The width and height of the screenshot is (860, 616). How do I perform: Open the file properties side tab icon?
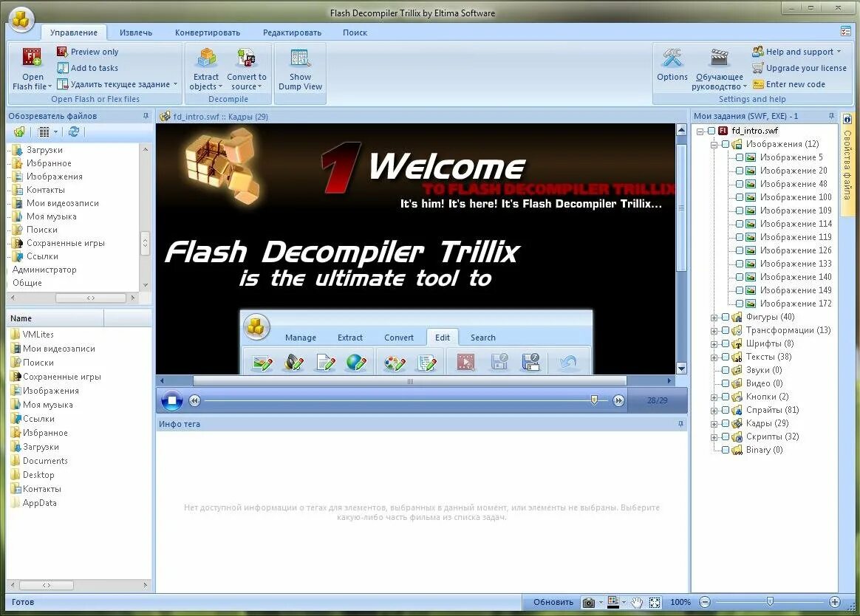tap(847, 119)
